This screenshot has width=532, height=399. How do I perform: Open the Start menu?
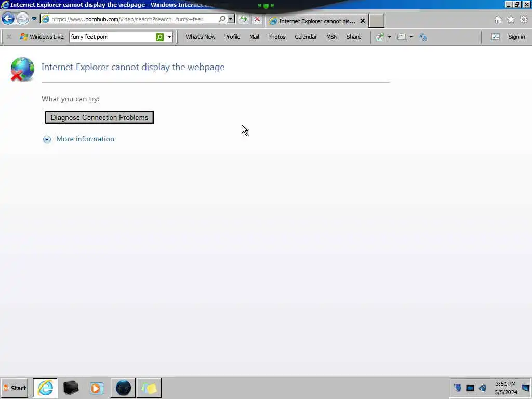point(14,388)
